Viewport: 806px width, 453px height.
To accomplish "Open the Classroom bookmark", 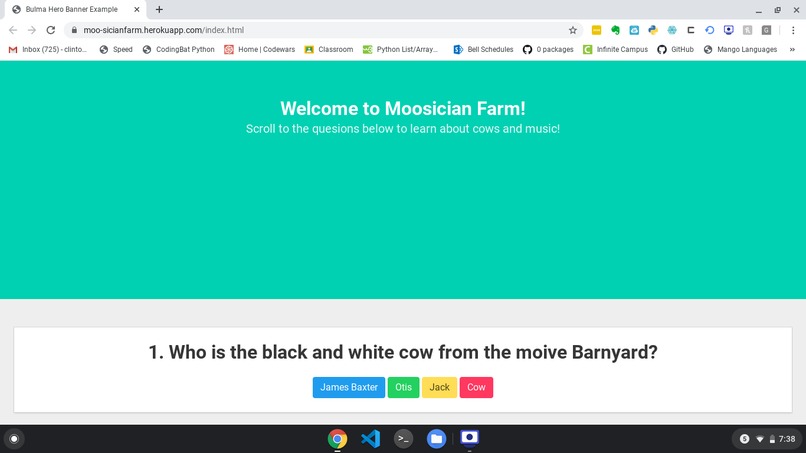I will [x=329, y=49].
